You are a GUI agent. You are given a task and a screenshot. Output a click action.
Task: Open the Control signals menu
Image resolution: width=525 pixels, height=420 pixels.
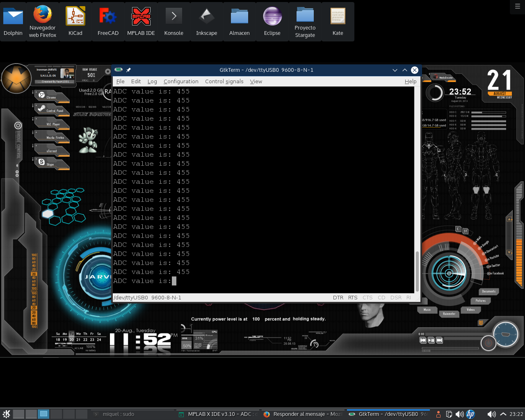click(x=224, y=82)
